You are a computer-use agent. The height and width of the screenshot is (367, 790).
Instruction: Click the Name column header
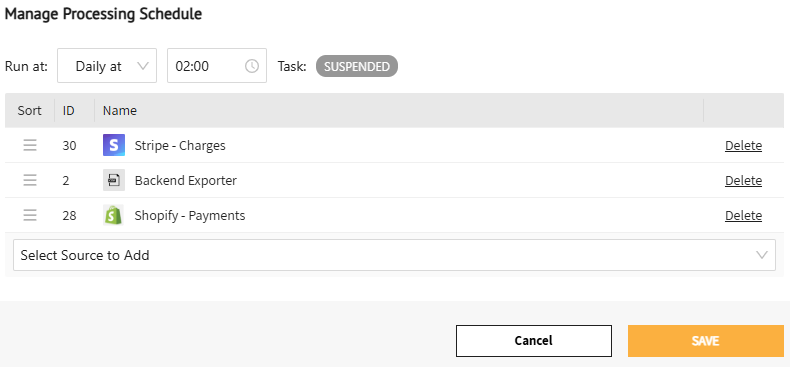pyautogui.click(x=120, y=110)
